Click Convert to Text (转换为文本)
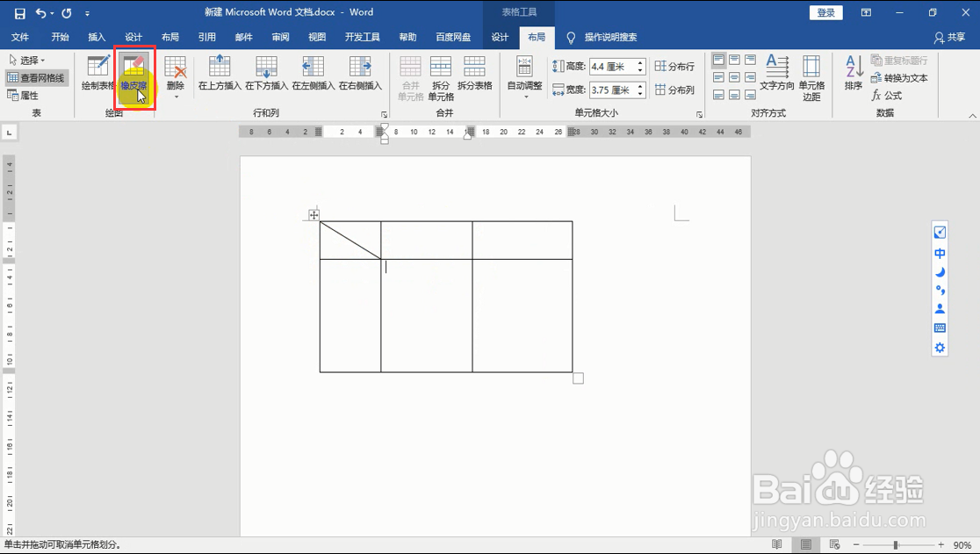The image size is (980, 554). click(x=899, y=78)
